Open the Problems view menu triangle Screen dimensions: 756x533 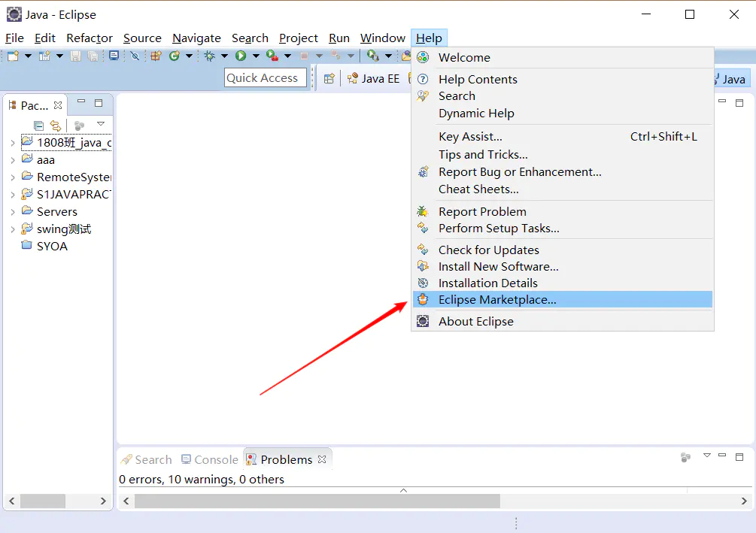707,456
